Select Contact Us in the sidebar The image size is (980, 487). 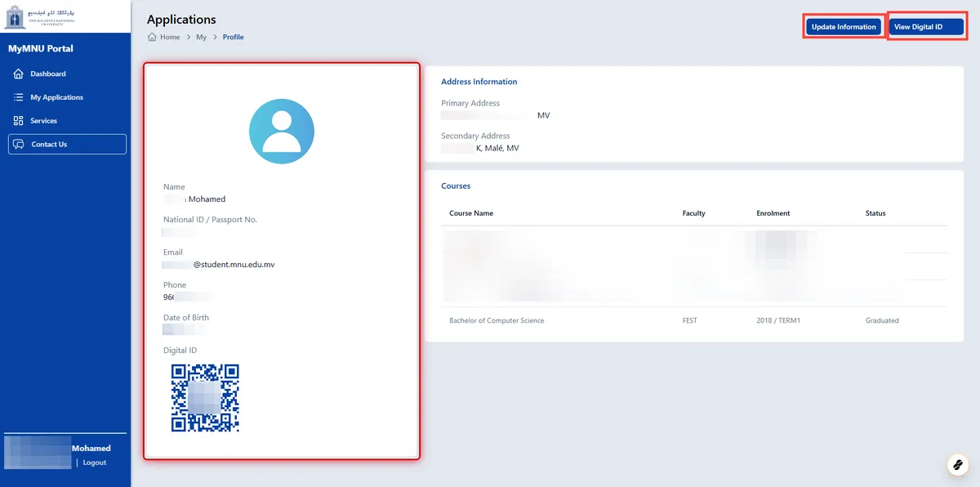pyautogui.click(x=49, y=145)
